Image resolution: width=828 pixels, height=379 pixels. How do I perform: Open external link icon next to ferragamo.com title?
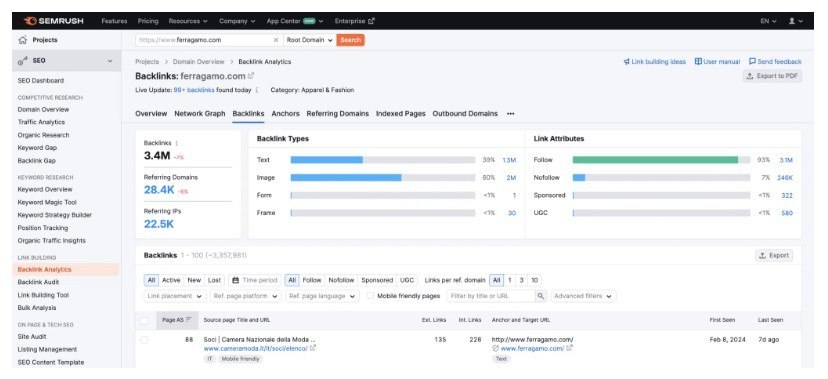[251, 76]
